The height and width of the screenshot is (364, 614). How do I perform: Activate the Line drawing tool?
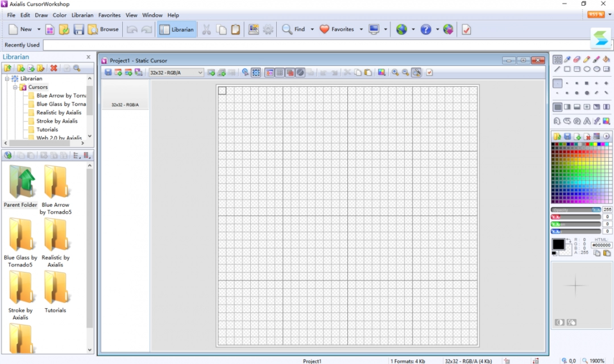558,69
